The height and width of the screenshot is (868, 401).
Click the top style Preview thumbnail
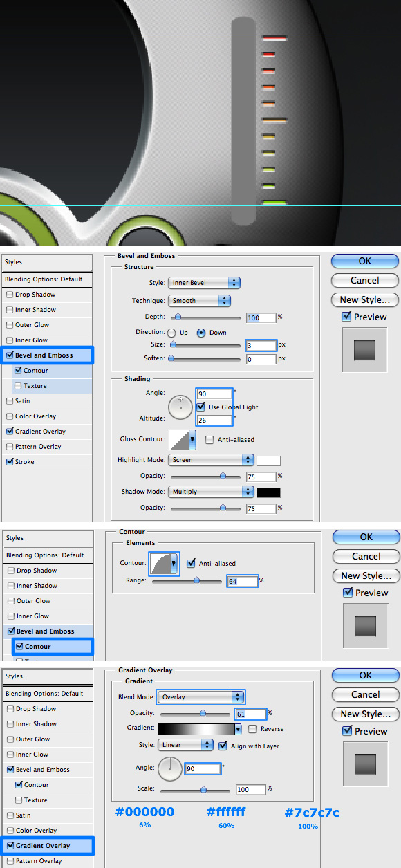(x=364, y=349)
